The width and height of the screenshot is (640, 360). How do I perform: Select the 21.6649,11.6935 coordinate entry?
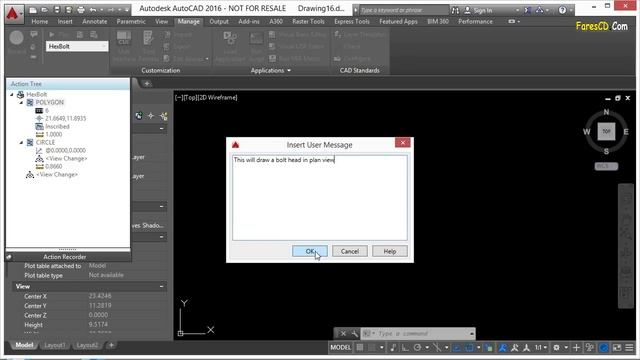click(65, 118)
